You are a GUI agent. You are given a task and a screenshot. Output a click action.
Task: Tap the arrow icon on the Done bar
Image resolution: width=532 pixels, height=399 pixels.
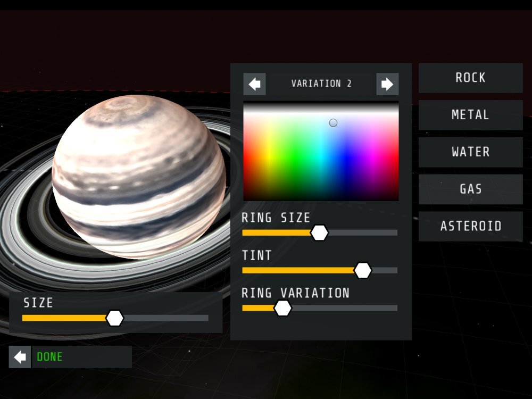(x=20, y=357)
